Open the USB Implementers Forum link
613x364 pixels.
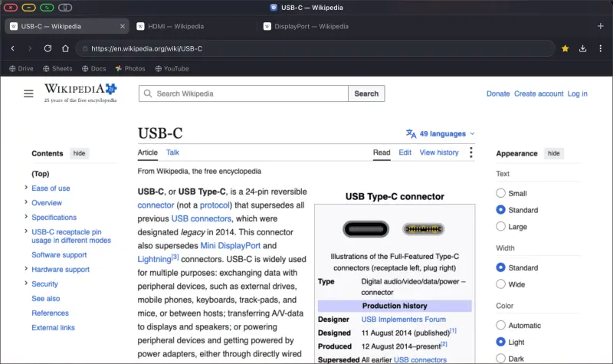(404, 320)
